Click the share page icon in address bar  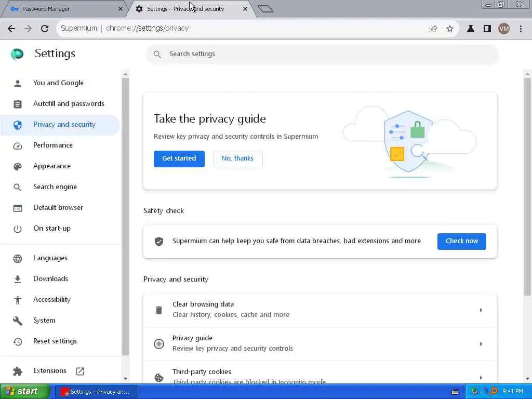point(433,29)
